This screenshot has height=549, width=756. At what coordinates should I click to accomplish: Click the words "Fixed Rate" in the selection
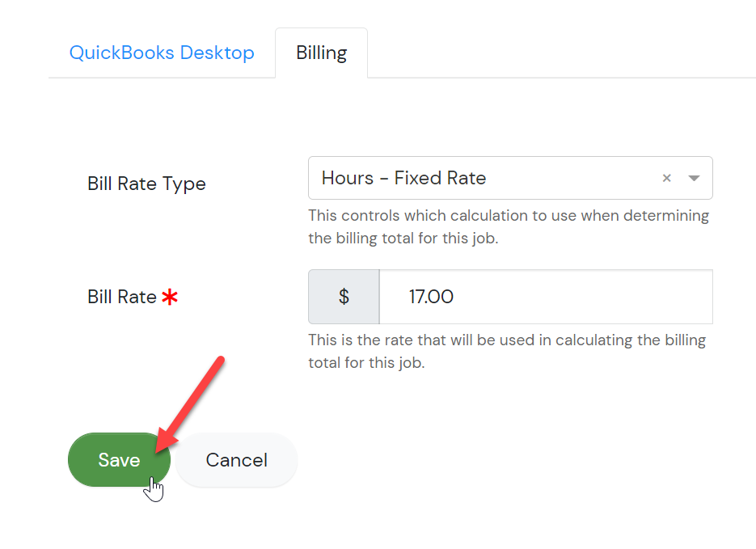(x=440, y=178)
